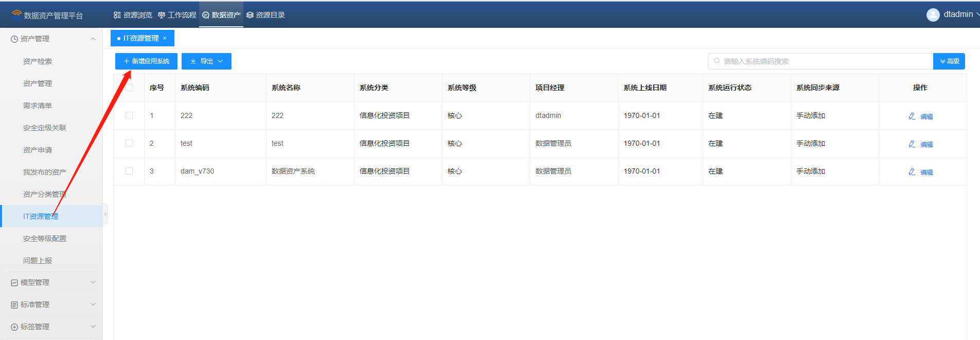Viewport: 980px width, 340px height.
Task: Click the pencil icon in row dam_v730
Action: (x=912, y=172)
